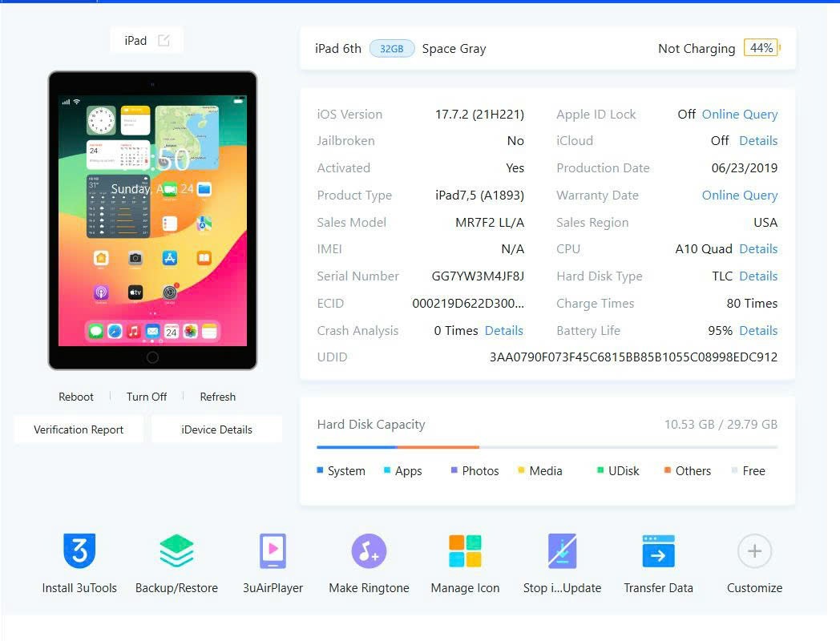Click the Sales Region USA value
Viewport: 840px width, 641px height.
(x=765, y=222)
